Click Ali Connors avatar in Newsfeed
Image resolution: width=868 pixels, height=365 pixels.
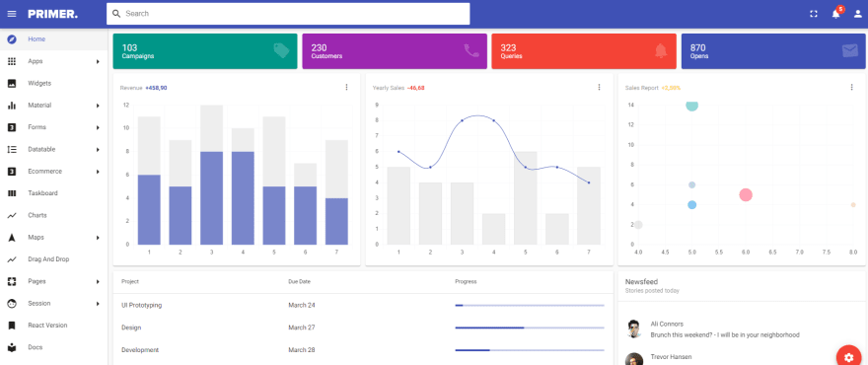click(x=634, y=329)
